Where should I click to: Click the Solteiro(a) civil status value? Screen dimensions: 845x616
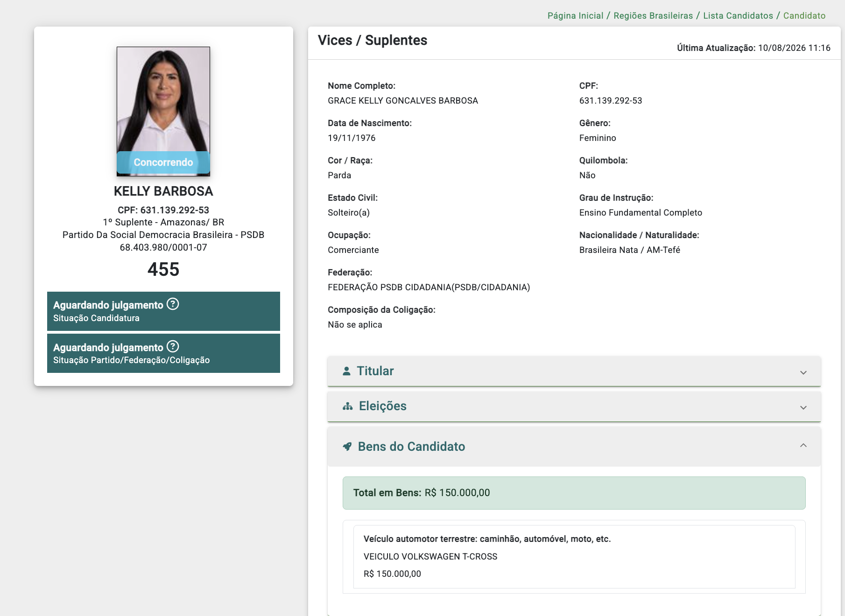[349, 212]
